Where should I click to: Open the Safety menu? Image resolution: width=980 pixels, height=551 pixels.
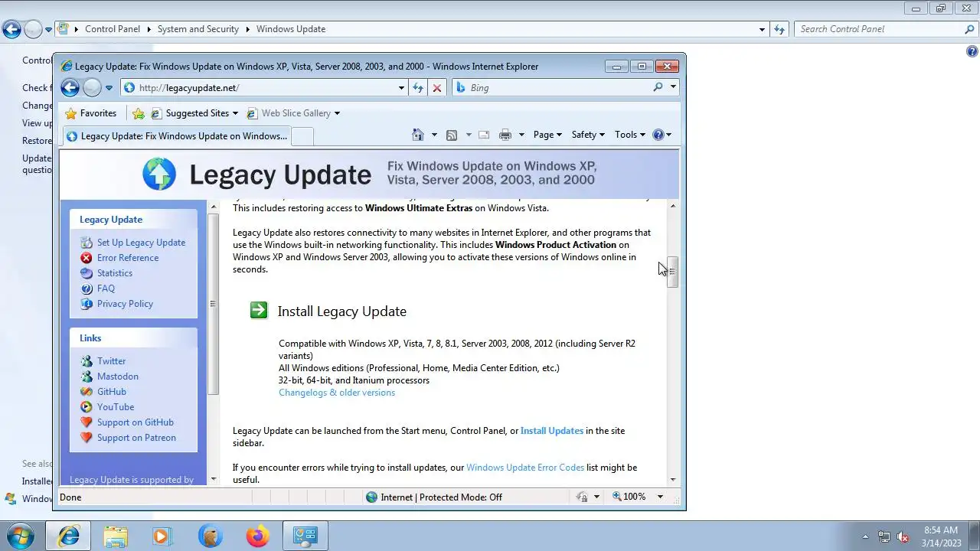click(588, 135)
